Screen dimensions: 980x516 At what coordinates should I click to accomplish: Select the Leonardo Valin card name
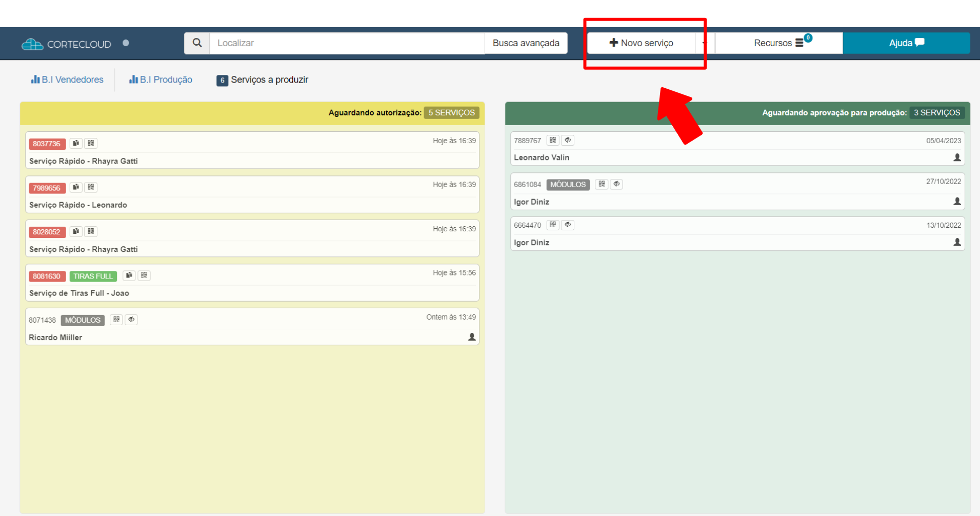click(x=542, y=157)
